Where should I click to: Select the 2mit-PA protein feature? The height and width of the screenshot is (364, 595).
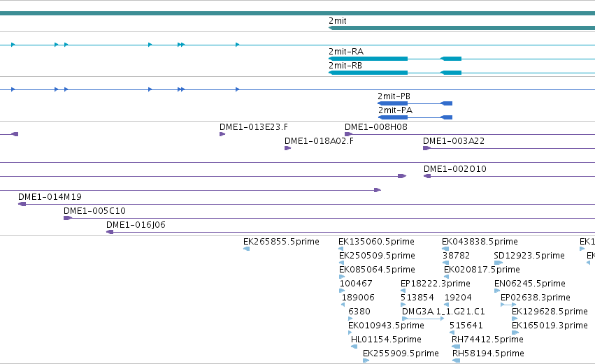click(415, 117)
